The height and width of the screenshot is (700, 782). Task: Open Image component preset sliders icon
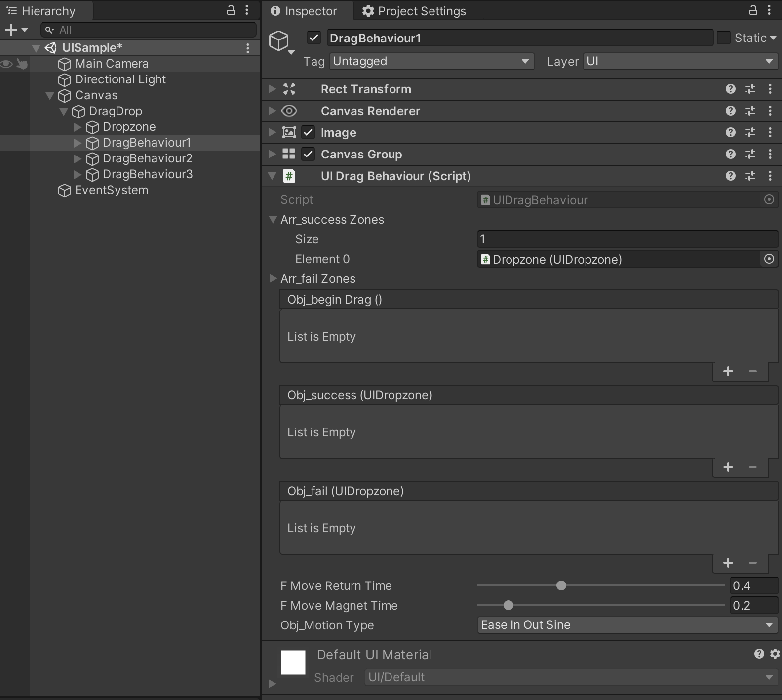750,132
